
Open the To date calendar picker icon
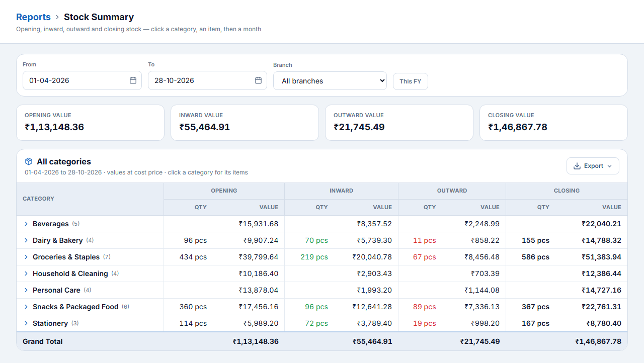pyautogui.click(x=258, y=80)
